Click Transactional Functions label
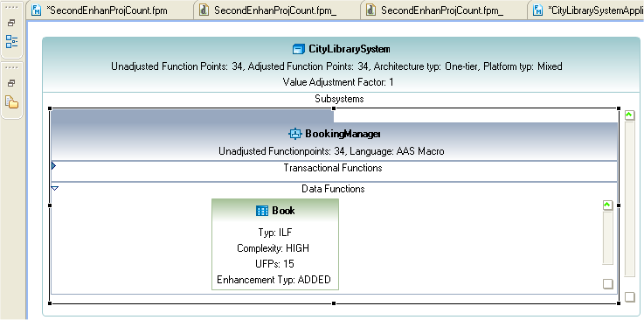 click(x=333, y=168)
